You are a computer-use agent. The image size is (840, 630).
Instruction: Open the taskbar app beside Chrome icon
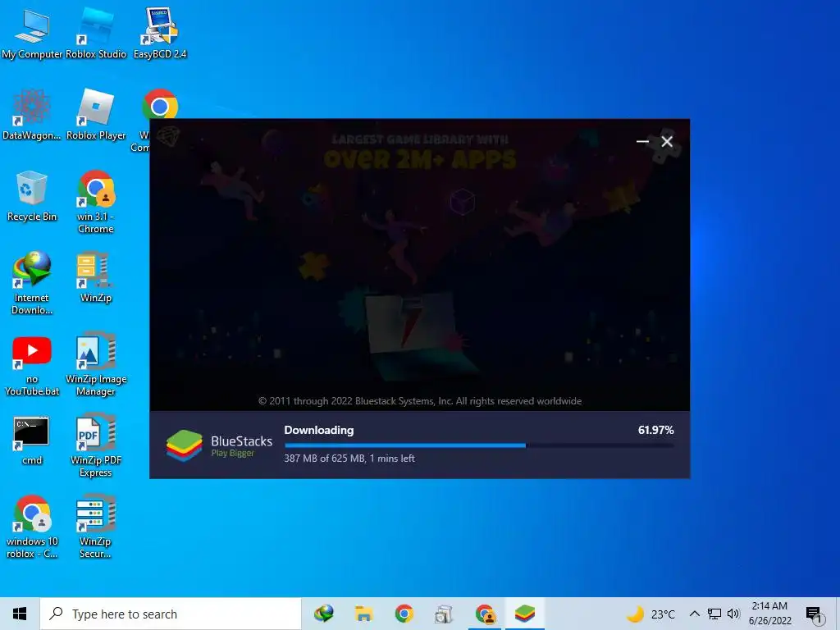pos(444,614)
